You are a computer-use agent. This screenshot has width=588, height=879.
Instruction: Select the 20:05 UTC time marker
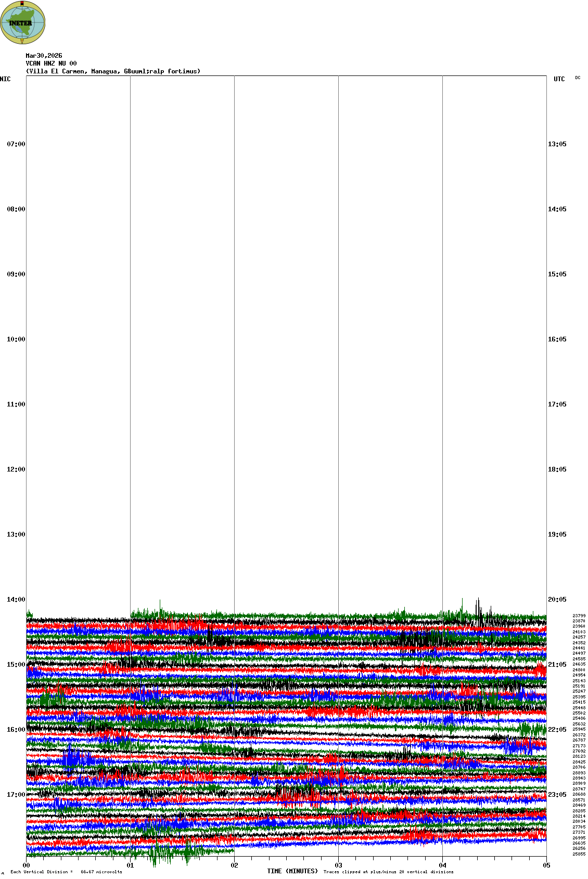557,600
